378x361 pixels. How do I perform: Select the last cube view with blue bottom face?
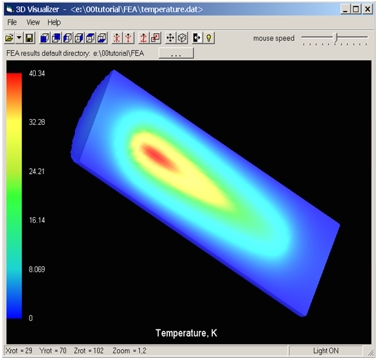tap(102, 38)
